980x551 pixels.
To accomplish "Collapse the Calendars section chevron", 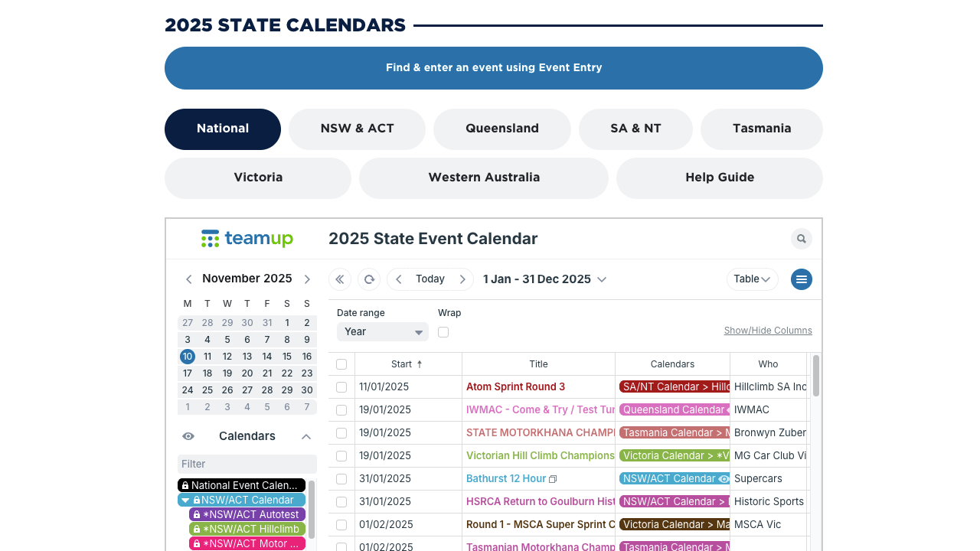I will click(306, 436).
